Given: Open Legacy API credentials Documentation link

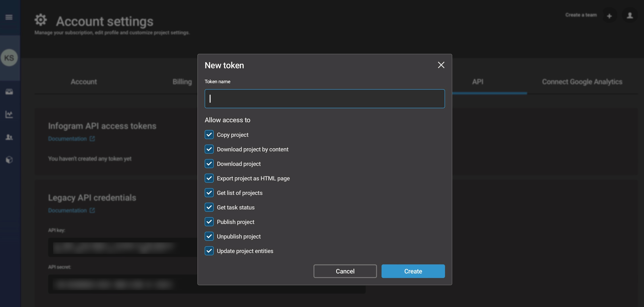Looking at the screenshot, I should coord(67,210).
